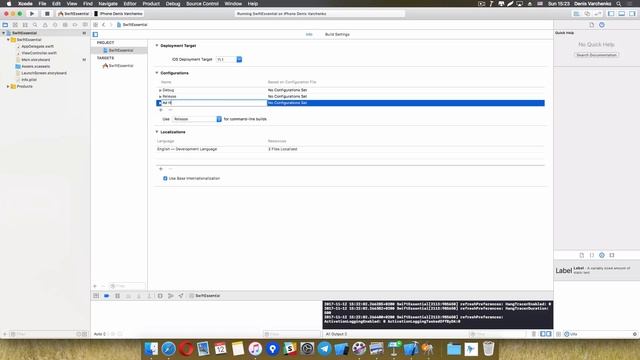Open the Product menu
The image size is (640, 360).
[151, 4]
